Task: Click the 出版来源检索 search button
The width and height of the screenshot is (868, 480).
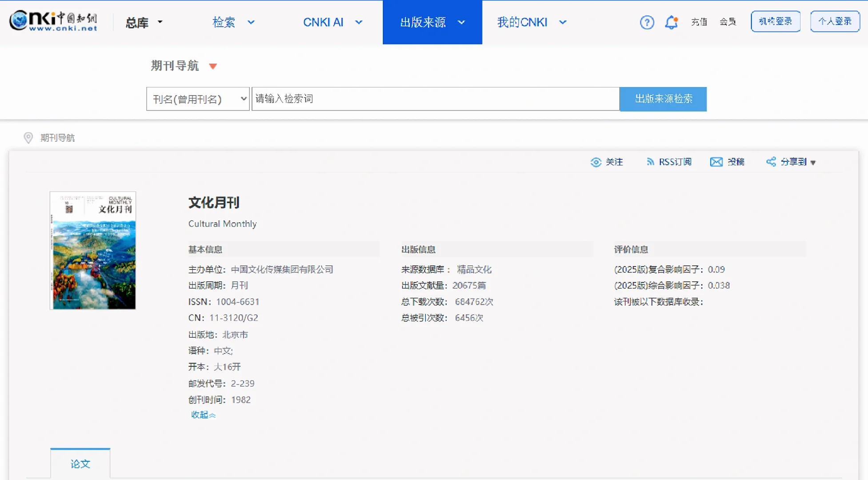Action: coord(663,99)
